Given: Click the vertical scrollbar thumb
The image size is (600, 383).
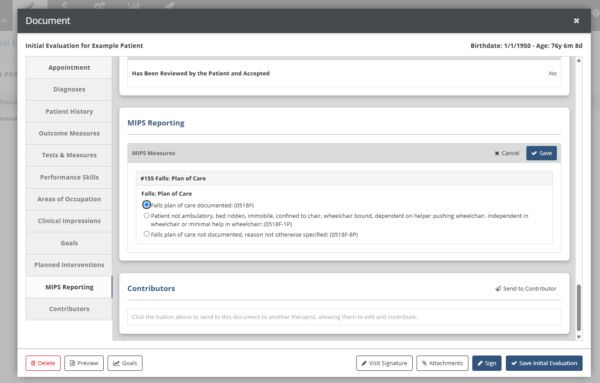Looking at the screenshot, I should 579,308.
